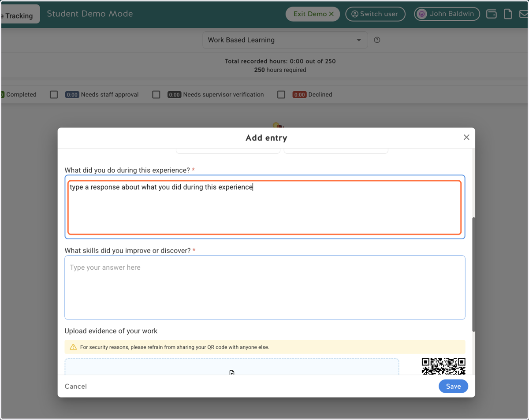Click the QR code image
The height and width of the screenshot is (420, 529).
[443, 366]
